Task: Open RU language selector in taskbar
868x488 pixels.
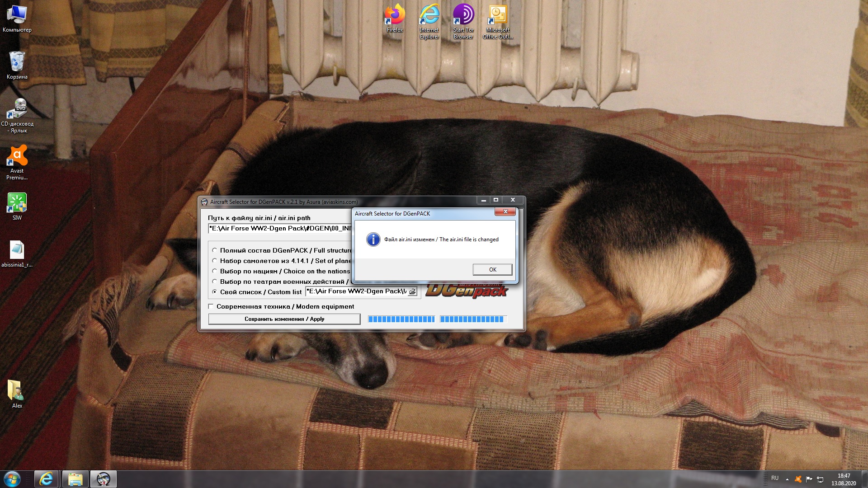Action: [775, 478]
